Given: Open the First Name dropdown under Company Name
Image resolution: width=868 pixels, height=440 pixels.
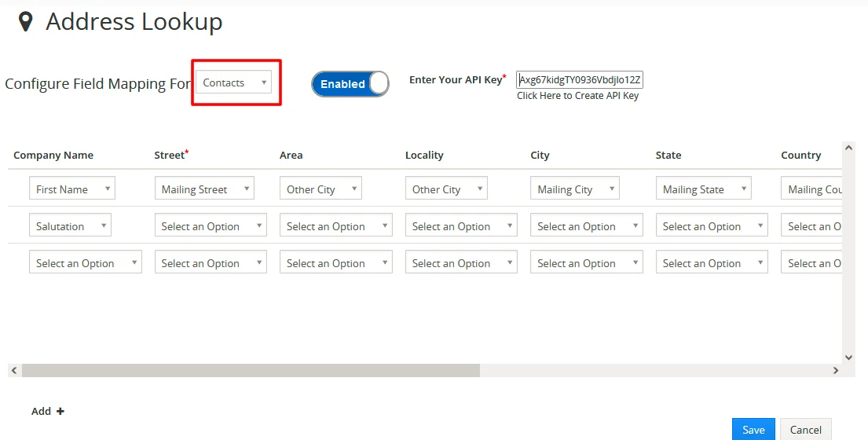Looking at the screenshot, I should [x=71, y=189].
